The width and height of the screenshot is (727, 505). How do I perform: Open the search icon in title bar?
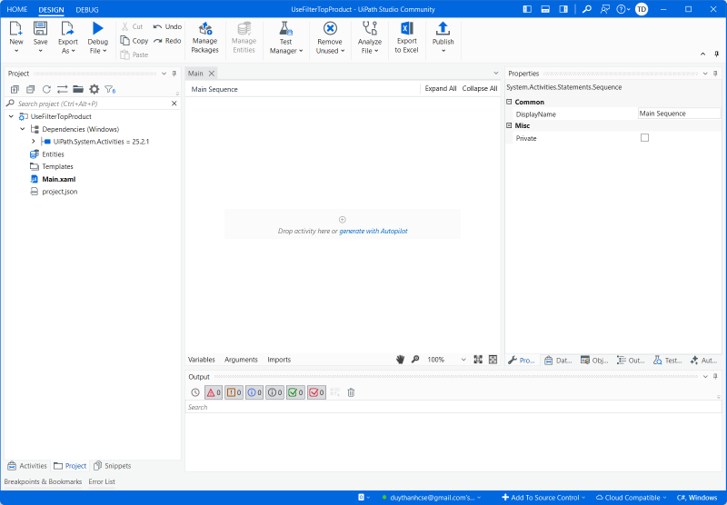(587, 9)
